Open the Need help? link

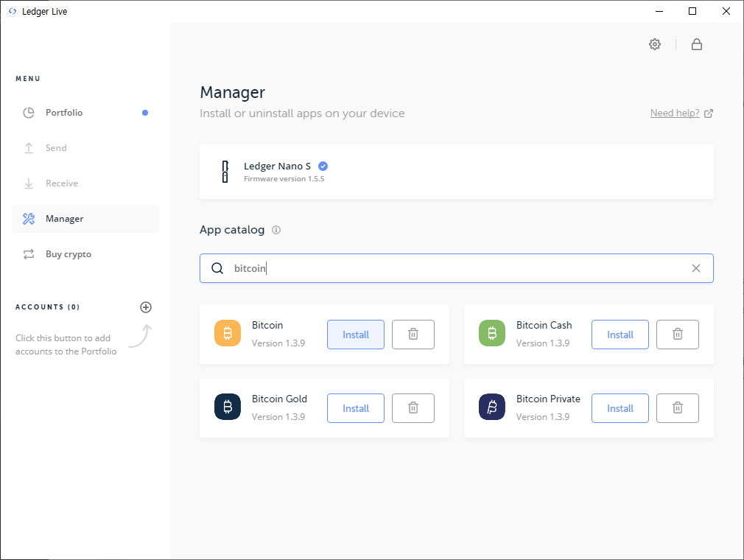click(675, 113)
